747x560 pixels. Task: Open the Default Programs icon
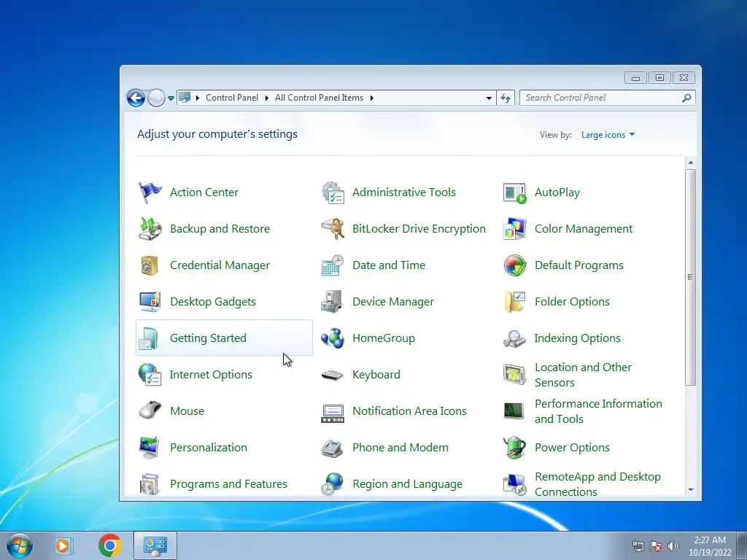point(514,265)
